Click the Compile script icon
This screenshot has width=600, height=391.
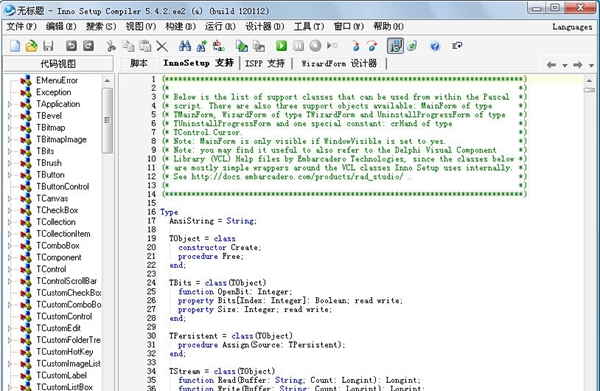point(241,46)
